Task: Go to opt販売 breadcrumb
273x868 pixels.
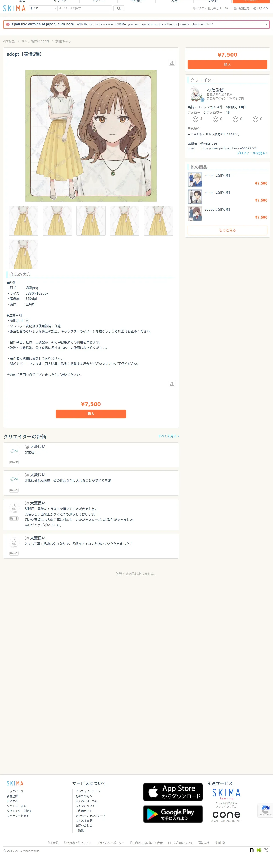Action: 9,41
